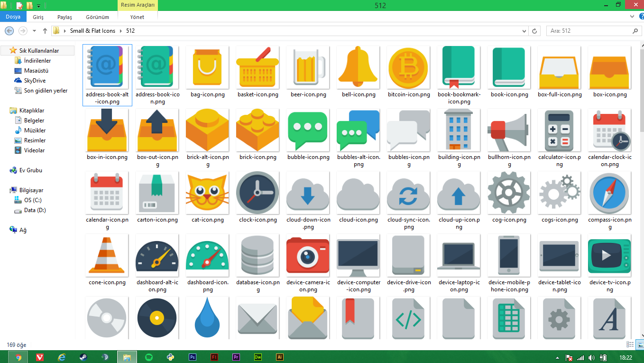Open the recent locations dropdown
The image size is (644, 363).
point(34,31)
